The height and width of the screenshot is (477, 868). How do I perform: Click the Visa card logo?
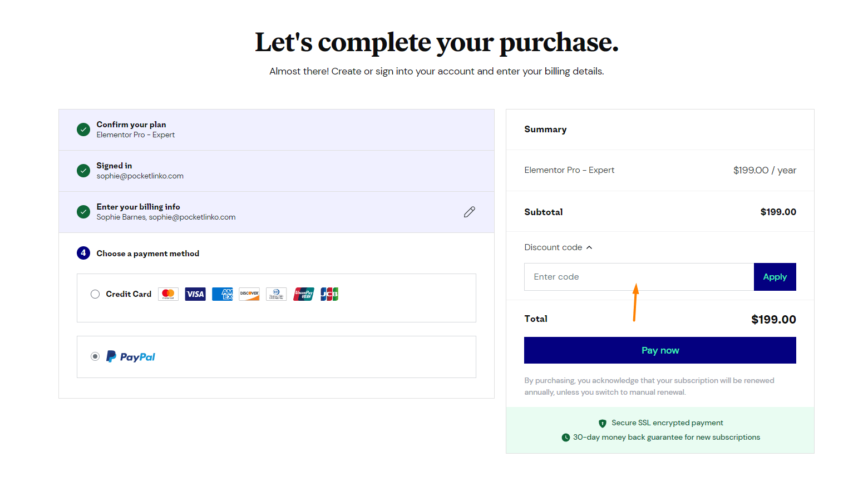(x=195, y=294)
